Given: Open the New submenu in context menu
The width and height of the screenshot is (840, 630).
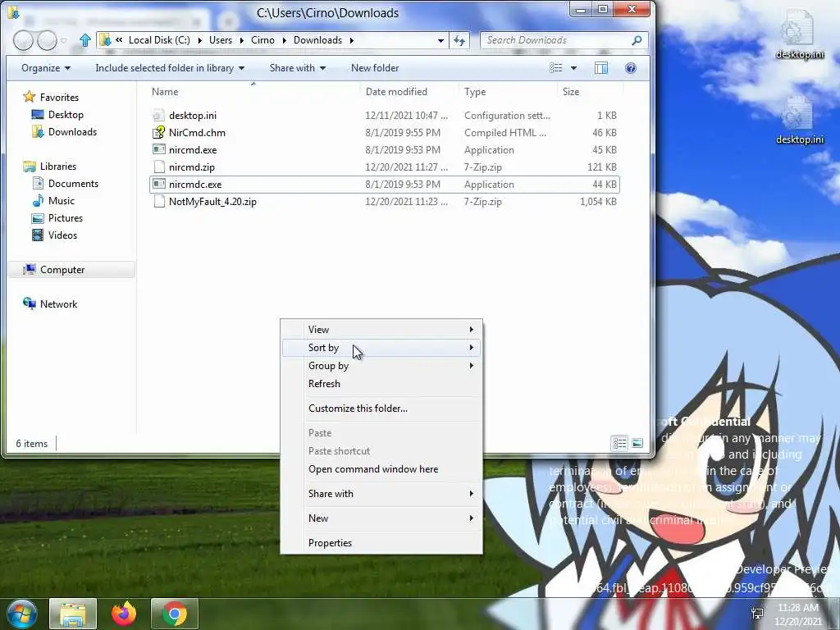Looking at the screenshot, I should click(x=381, y=518).
